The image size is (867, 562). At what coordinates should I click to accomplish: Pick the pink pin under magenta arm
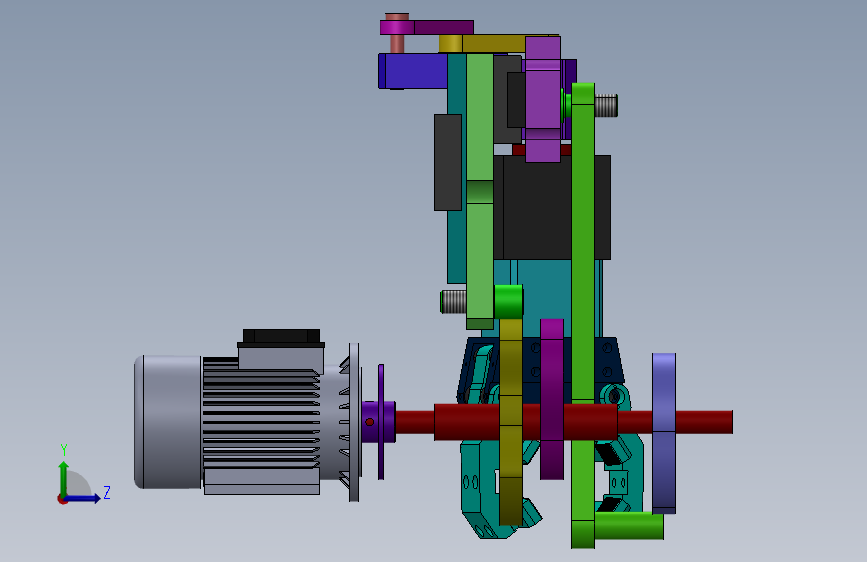point(397,44)
